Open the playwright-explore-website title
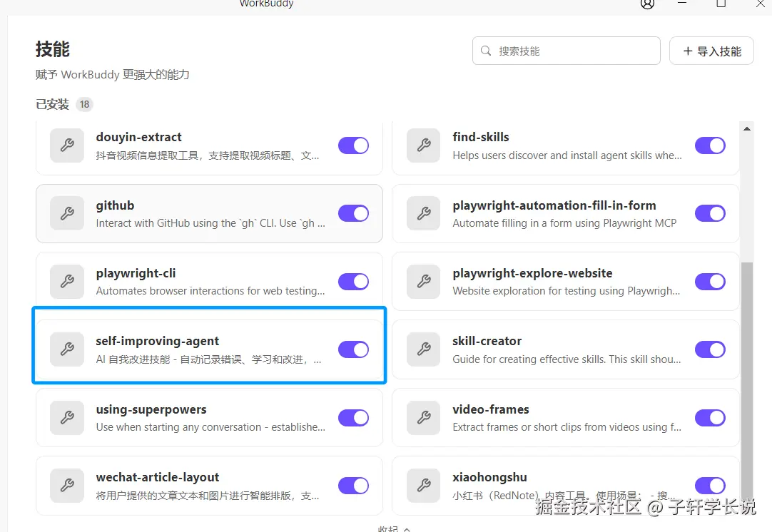The image size is (772, 532). tap(533, 273)
